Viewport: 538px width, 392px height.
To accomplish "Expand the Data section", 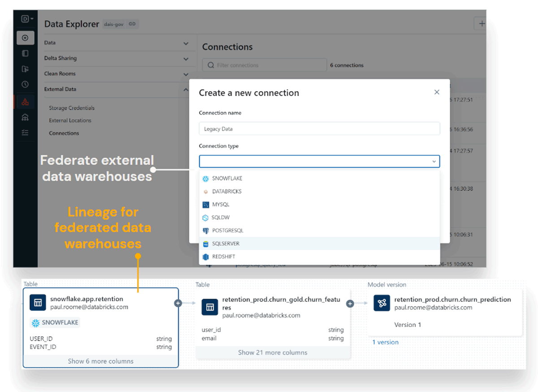I will click(x=186, y=43).
